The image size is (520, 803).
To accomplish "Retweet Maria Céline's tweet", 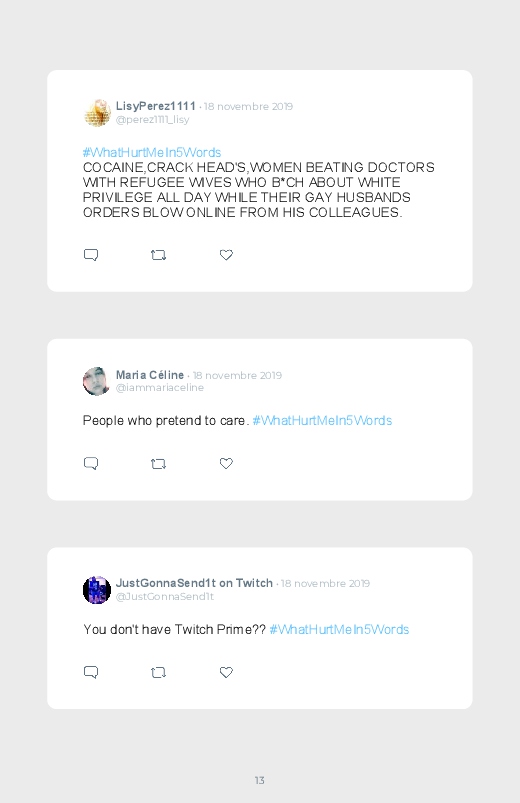I will [x=158, y=464].
